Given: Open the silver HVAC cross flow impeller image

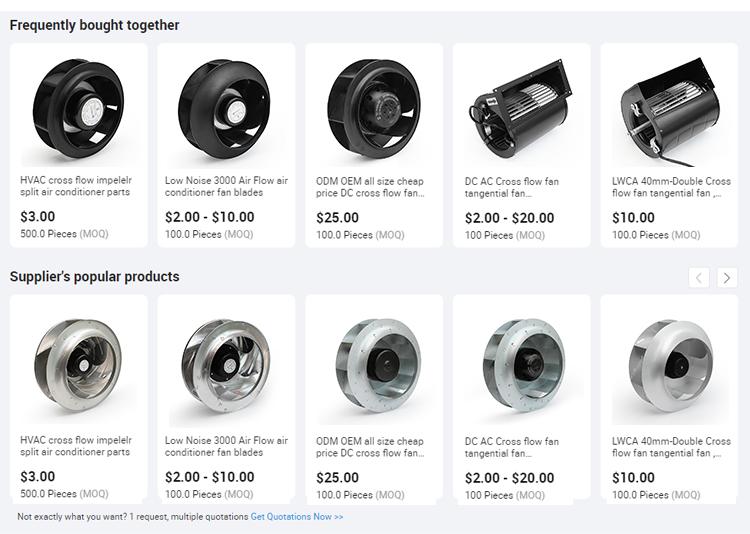Looking at the screenshot, I should [78, 366].
